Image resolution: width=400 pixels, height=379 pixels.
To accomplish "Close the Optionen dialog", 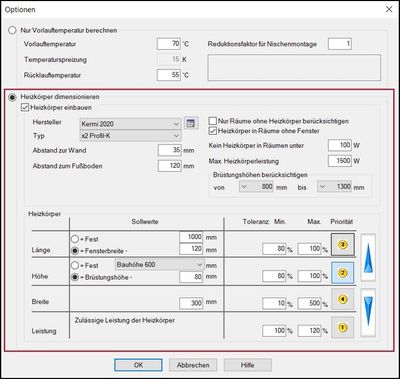I will pos(389,9).
